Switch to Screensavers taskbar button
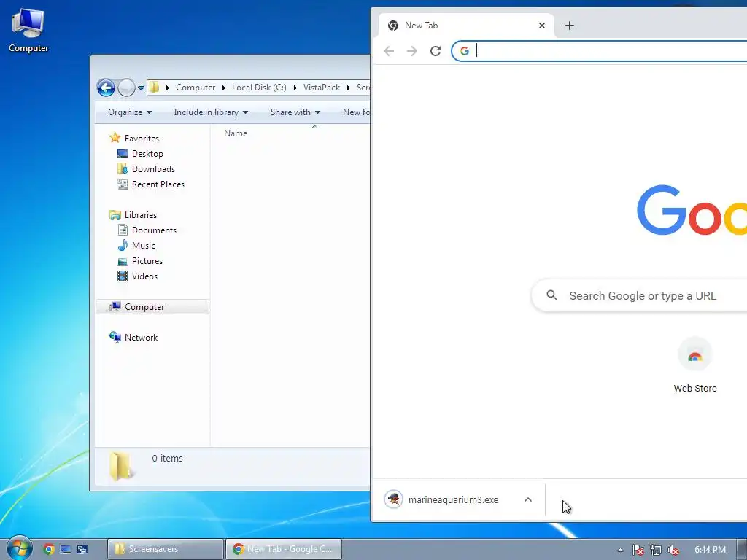The height and width of the screenshot is (560, 747). point(166,549)
